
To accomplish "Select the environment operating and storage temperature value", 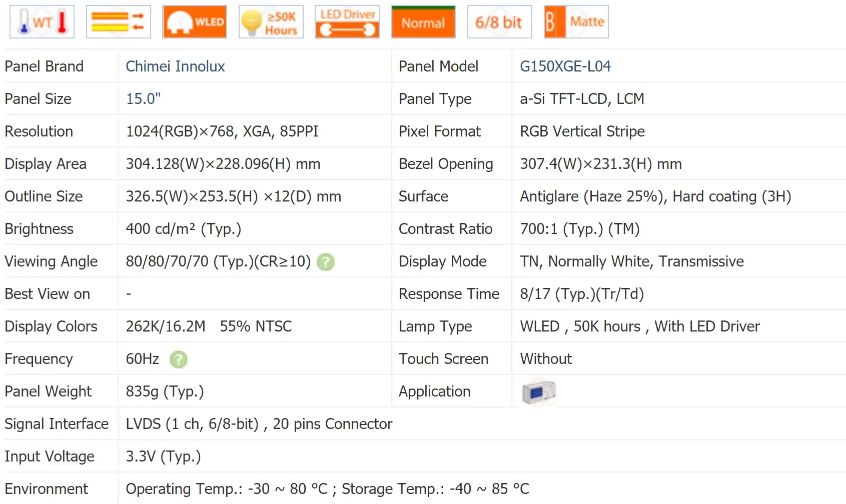I will [328, 489].
